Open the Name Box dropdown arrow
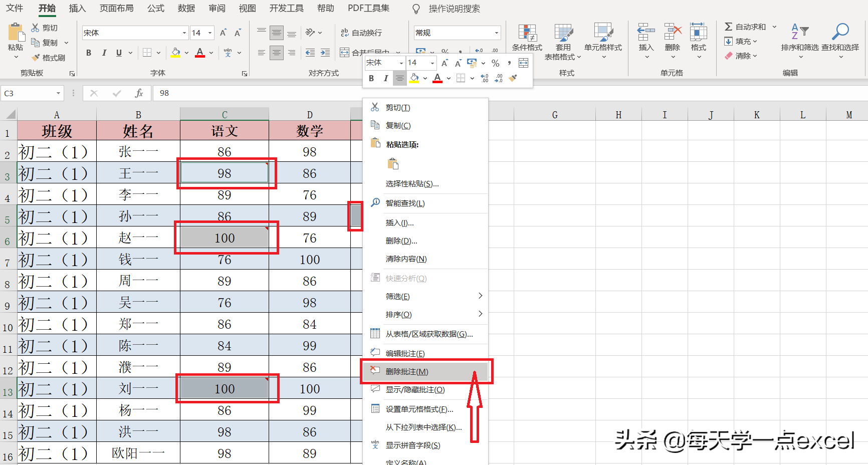This screenshot has width=868, height=465. click(x=58, y=93)
